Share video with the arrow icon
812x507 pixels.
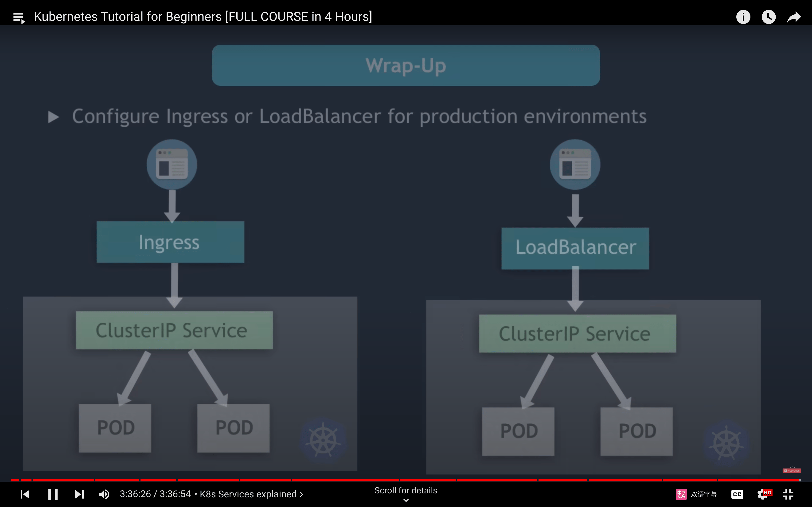click(794, 17)
